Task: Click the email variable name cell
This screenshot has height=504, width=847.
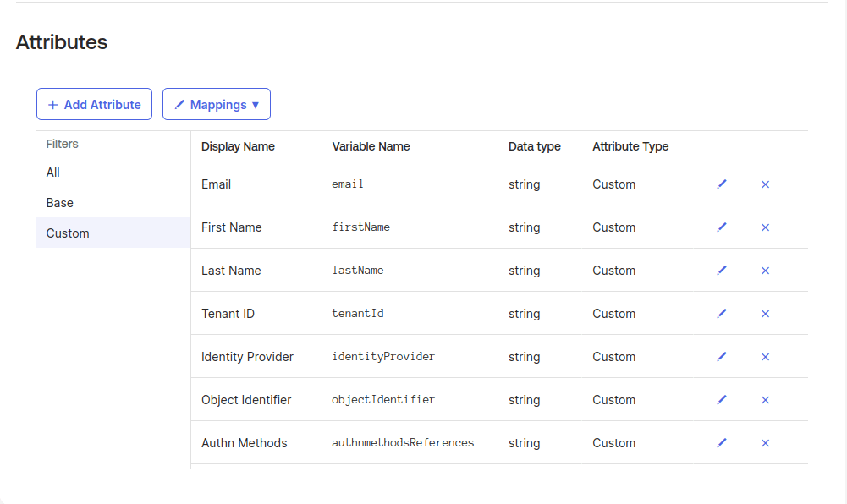Action: click(348, 184)
